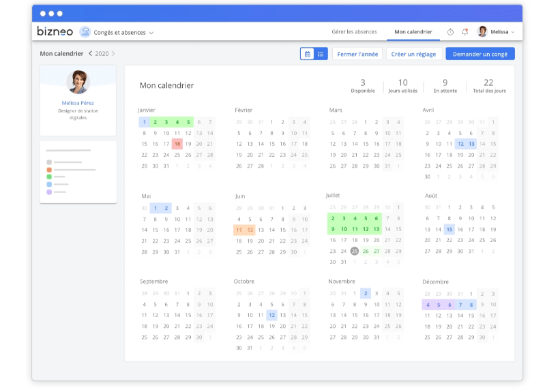Go to next year with right chevron

click(x=113, y=54)
